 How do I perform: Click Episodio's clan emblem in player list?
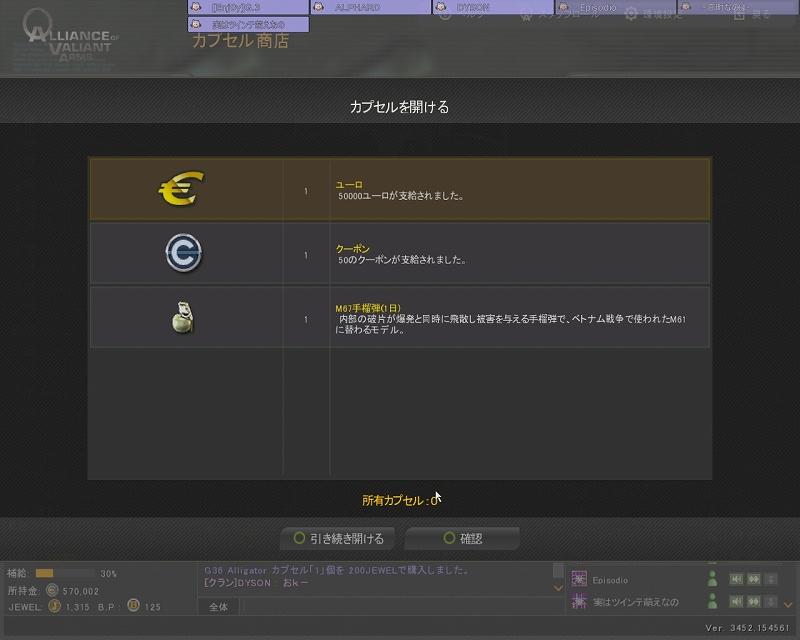point(578,579)
